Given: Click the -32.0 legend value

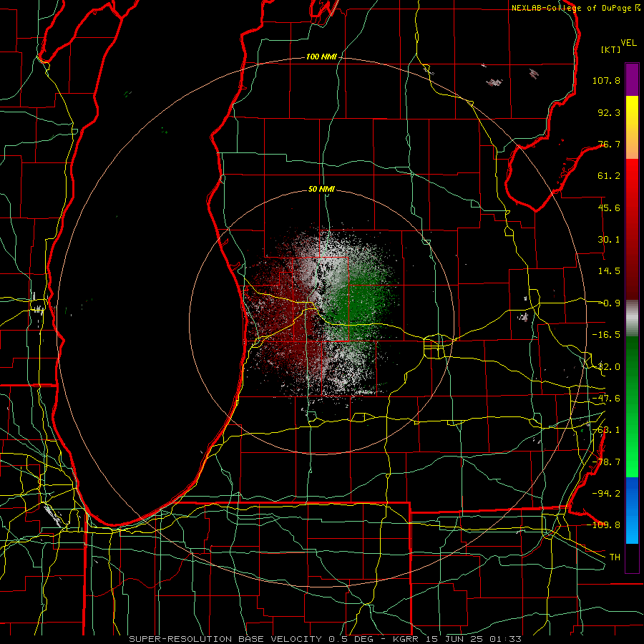Looking at the screenshot, I should click(x=606, y=367).
